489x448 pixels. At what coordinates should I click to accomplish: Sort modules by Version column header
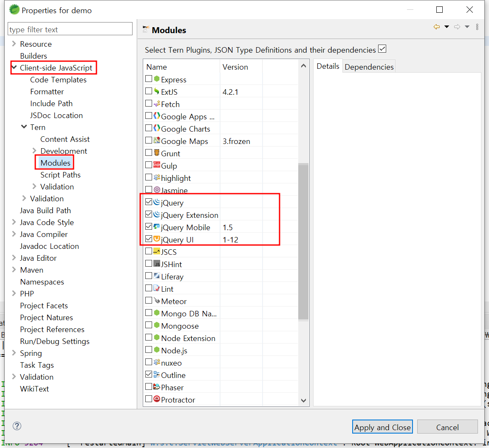241,67
